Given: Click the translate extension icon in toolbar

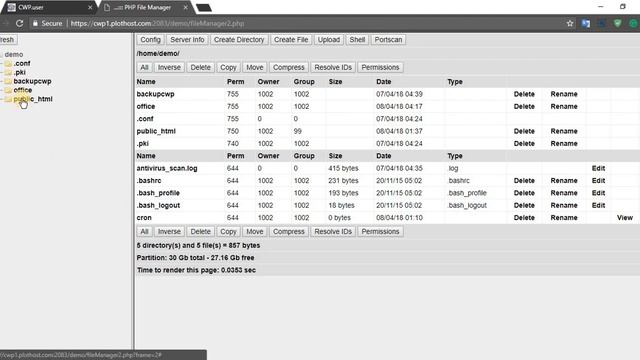Looking at the screenshot, I should click(x=586, y=24).
